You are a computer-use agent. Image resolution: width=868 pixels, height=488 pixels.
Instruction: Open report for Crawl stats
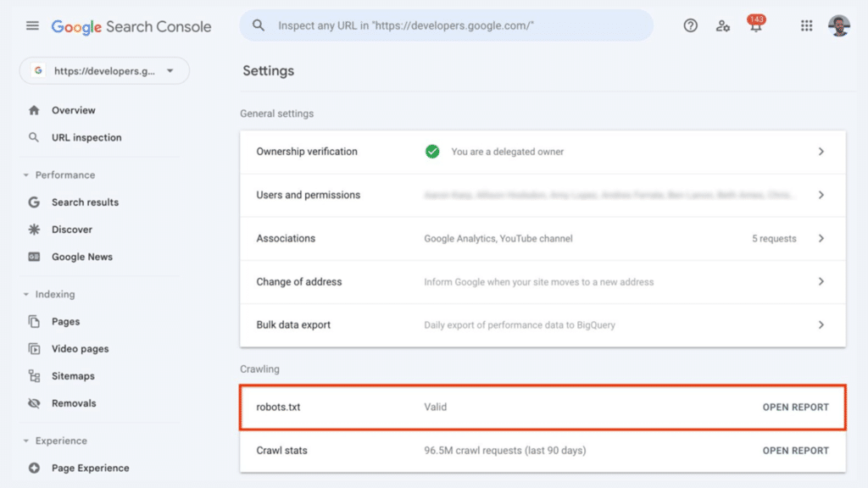tap(795, 451)
